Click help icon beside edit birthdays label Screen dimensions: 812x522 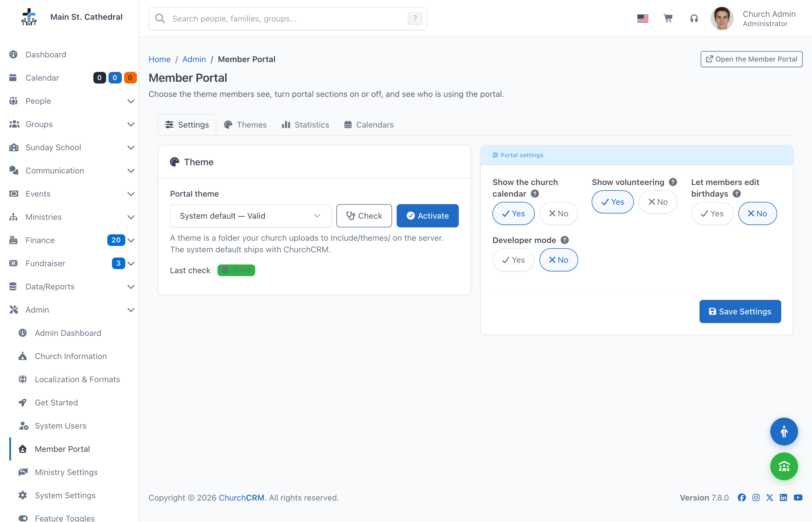(736, 193)
